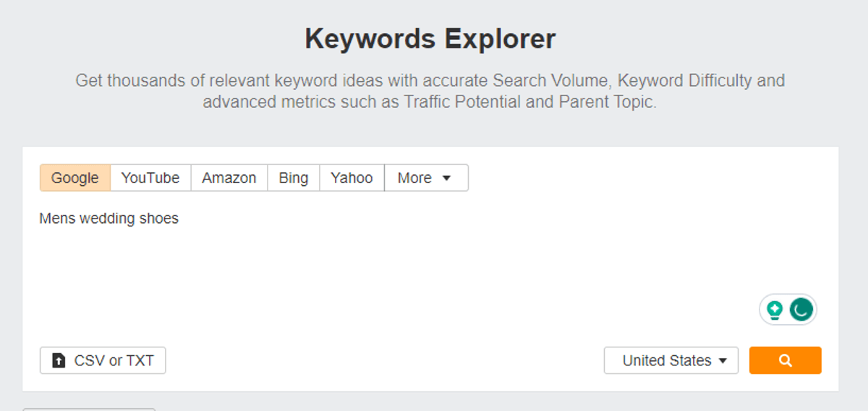Switch to the YouTube search engine tab
The width and height of the screenshot is (868, 411).
(150, 178)
